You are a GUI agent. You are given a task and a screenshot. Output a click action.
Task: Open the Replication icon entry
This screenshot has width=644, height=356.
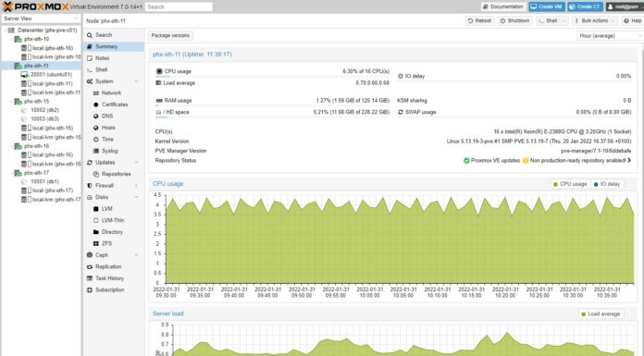tap(90, 266)
